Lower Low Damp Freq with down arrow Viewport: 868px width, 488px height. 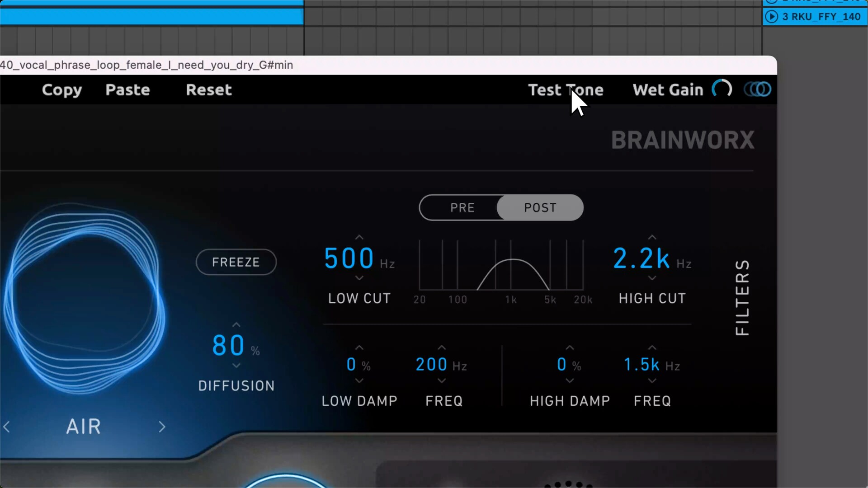442,381
